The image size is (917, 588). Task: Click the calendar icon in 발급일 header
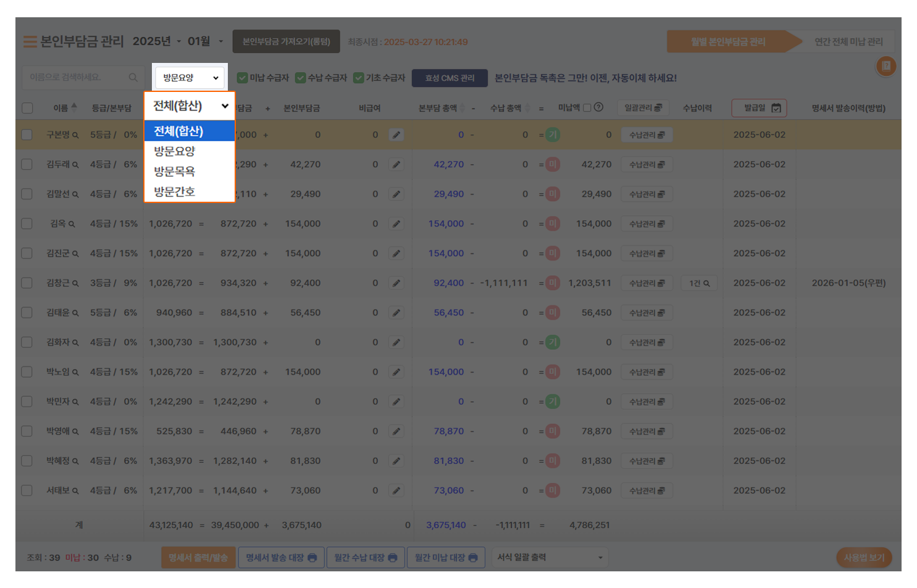776,108
